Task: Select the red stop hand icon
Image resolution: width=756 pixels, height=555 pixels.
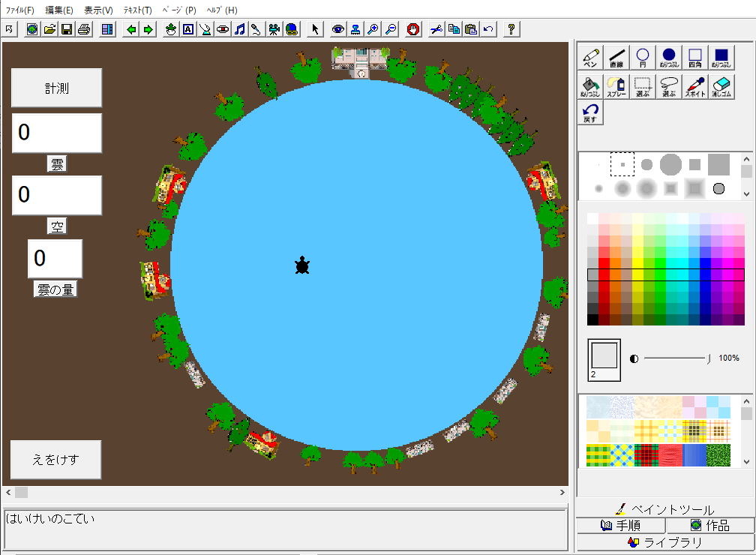Action: pyautogui.click(x=413, y=29)
